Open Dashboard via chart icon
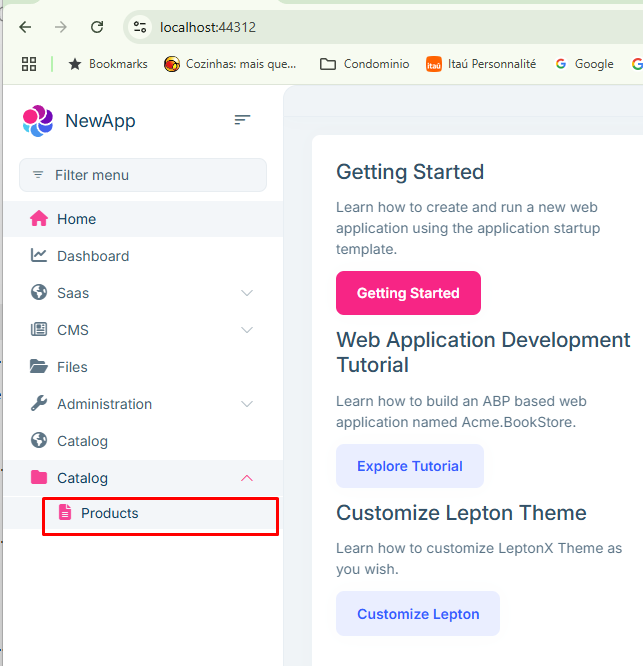This screenshot has width=643, height=666. coord(39,256)
